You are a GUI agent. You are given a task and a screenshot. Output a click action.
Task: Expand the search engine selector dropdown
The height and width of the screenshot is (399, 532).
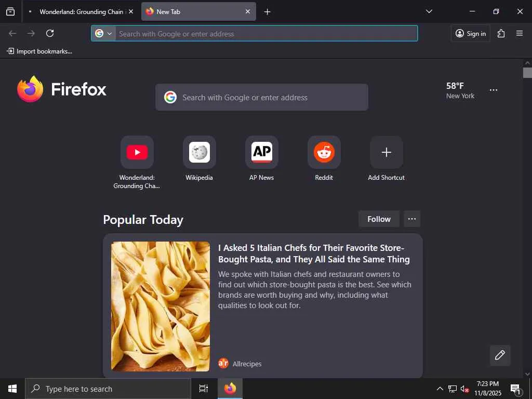(x=103, y=34)
